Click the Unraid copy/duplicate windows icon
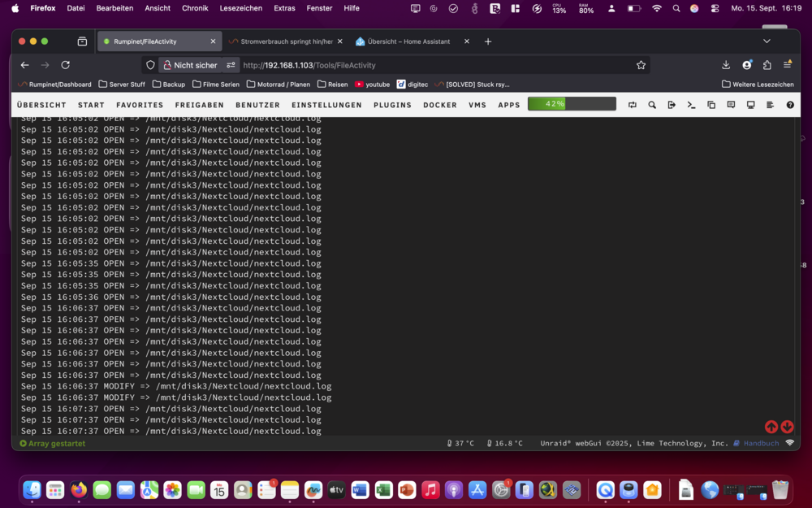This screenshot has height=508, width=812. click(x=711, y=105)
